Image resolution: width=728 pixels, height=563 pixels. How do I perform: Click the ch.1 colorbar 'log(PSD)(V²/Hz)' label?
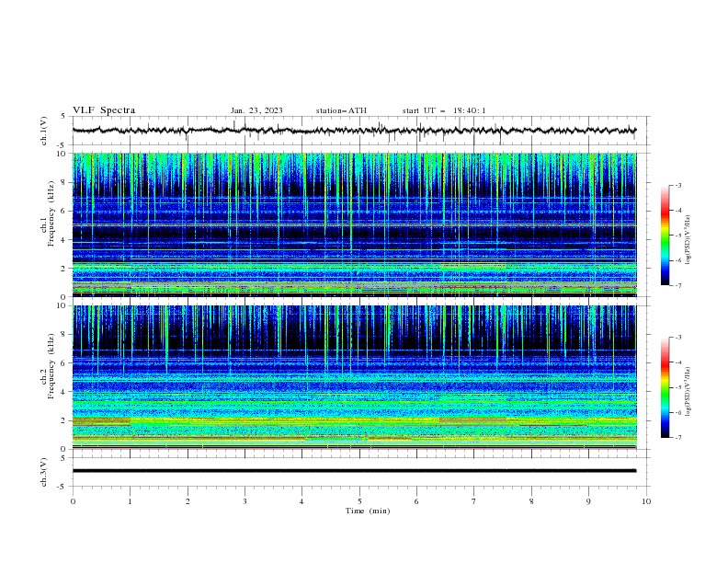688,240
